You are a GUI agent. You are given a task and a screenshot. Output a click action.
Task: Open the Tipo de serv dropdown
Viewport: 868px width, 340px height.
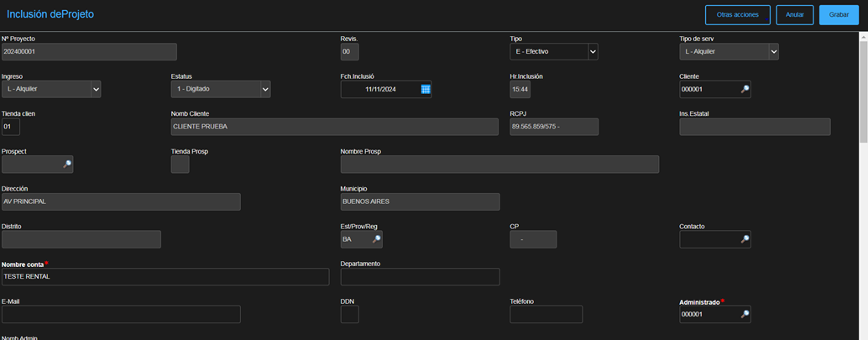[x=773, y=52]
